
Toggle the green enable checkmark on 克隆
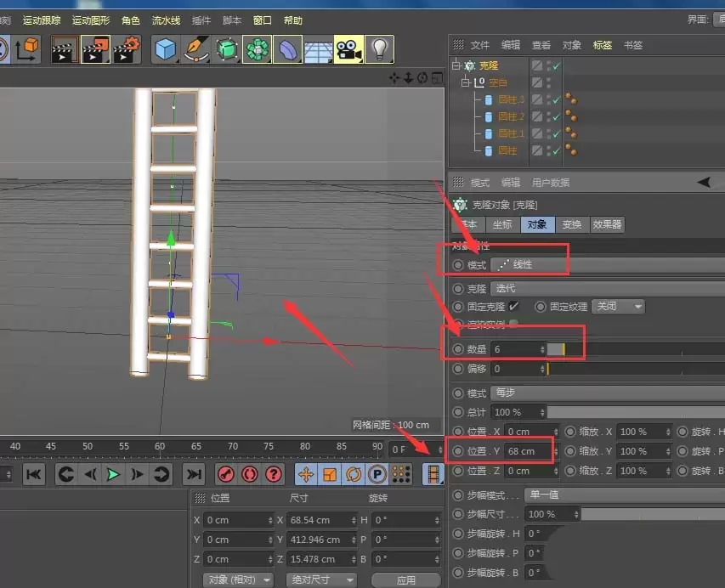(557, 65)
